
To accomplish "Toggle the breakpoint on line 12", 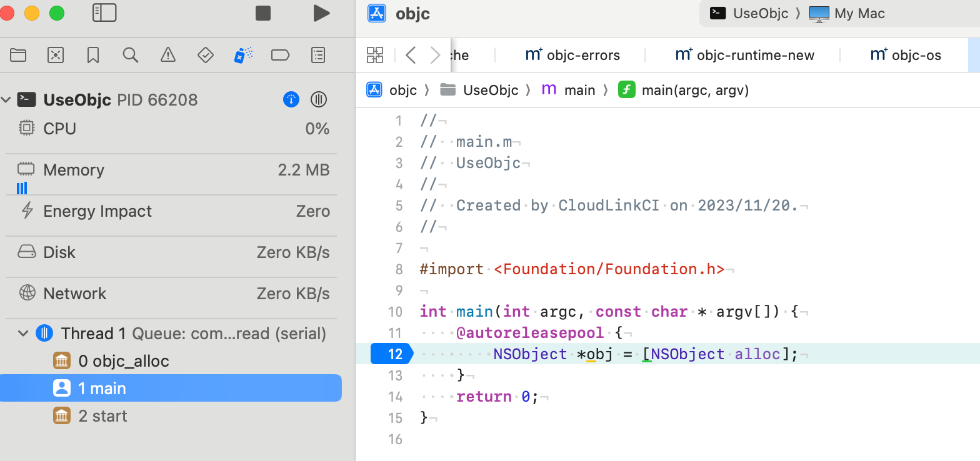I will tap(392, 354).
